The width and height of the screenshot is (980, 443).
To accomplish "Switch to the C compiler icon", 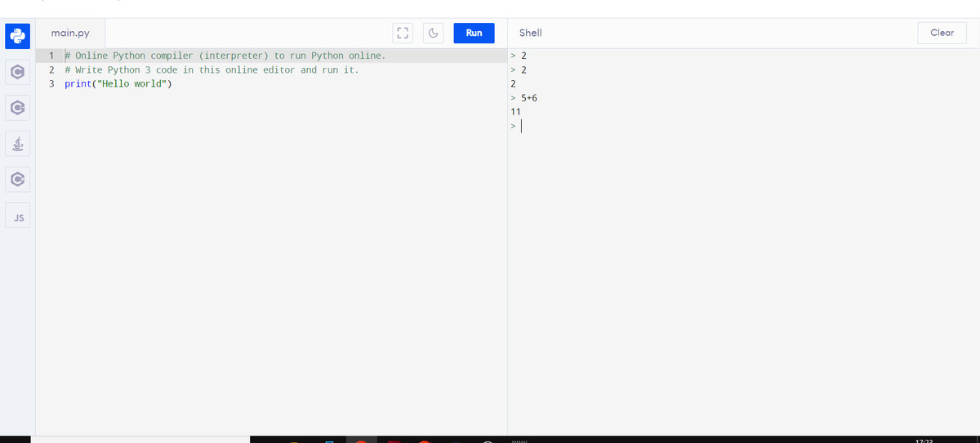I will click(19, 72).
